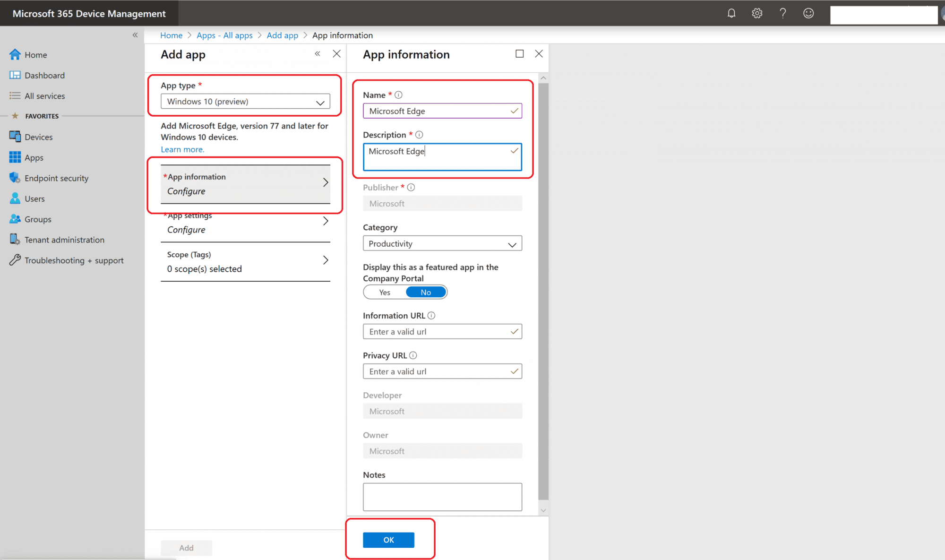This screenshot has height=560, width=945.
Task: Expand App information Configure row
Action: [245, 184]
